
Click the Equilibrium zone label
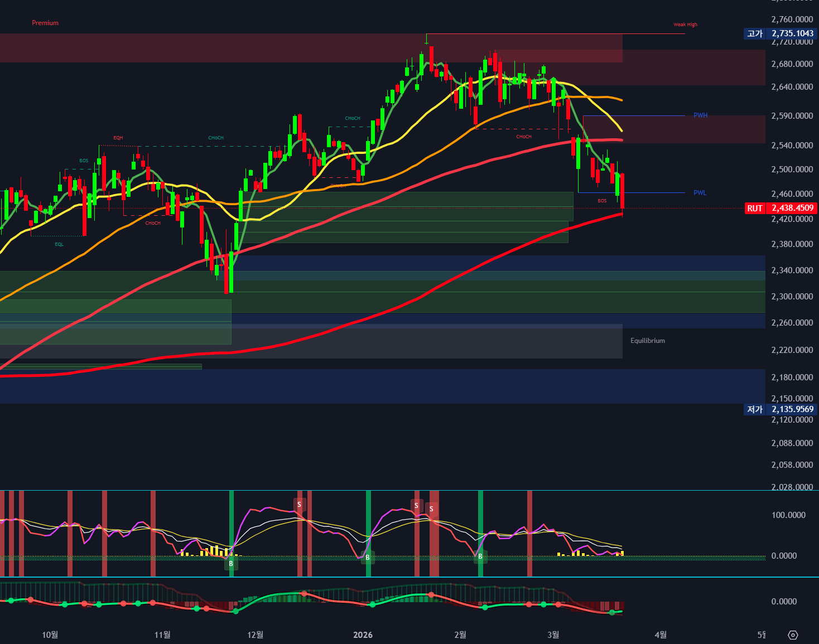coord(647,341)
